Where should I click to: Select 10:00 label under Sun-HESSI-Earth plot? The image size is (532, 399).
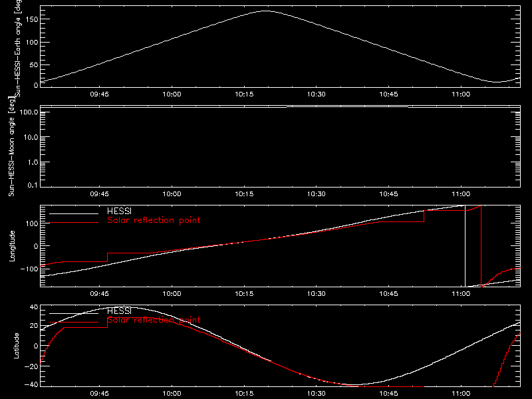[172, 94]
